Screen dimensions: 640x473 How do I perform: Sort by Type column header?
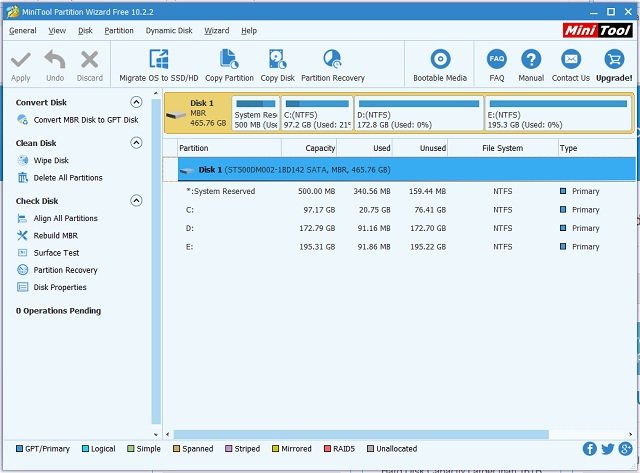click(x=597, y=148)
